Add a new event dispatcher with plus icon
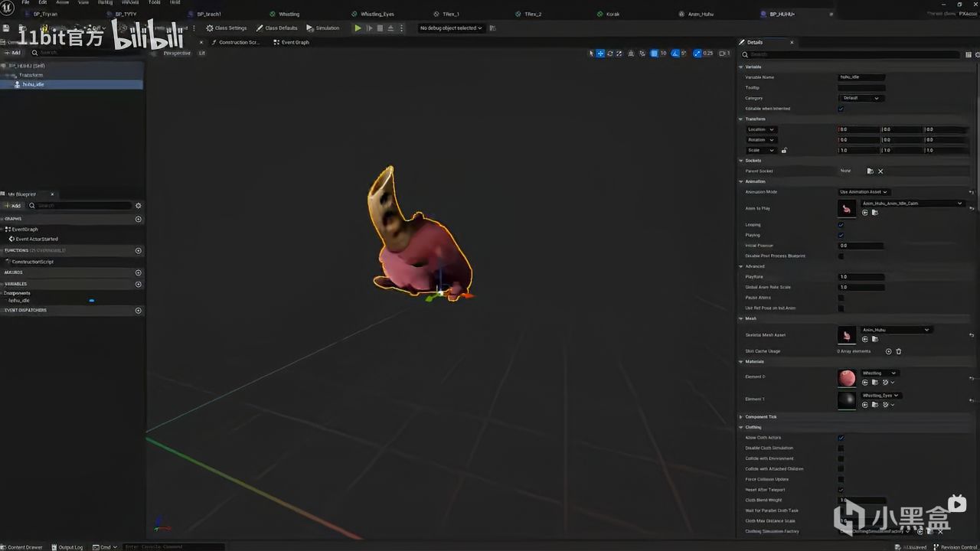Screen dimensions: 980x551 point(139,311)
